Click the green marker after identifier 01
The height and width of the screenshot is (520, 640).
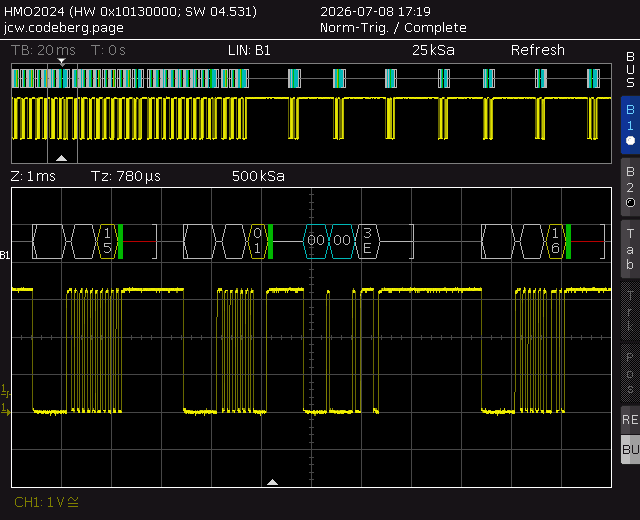coord(270,241)
